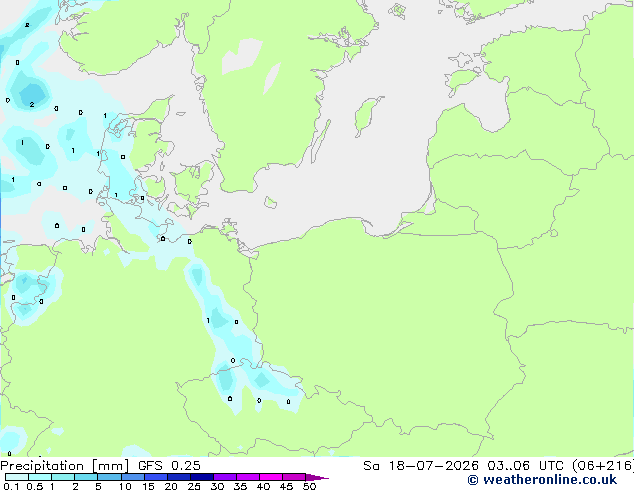Choose the 20–25 mm dark blue legend swatch
This screenshot has width=634, height=490.
tap(179, 477)
